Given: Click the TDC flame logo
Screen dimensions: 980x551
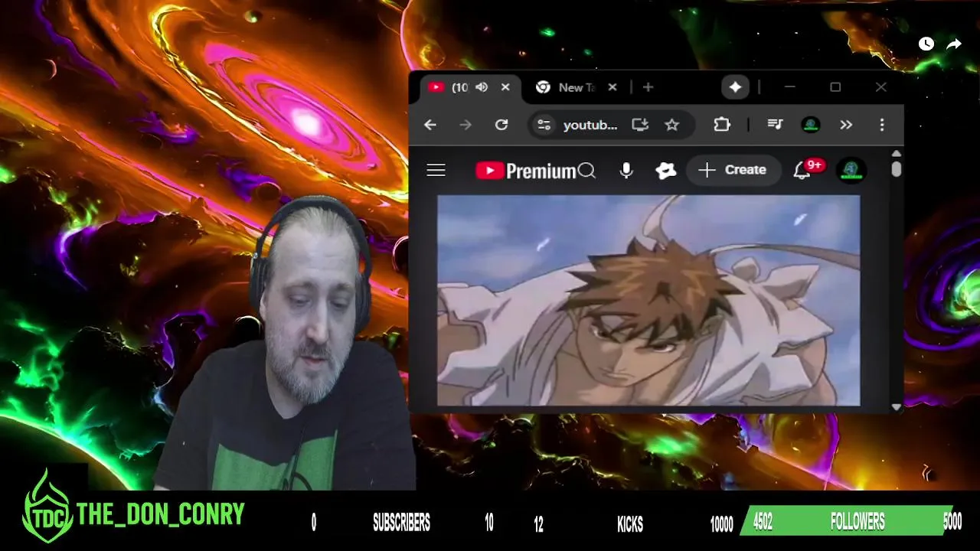Looking at the screenshot, I should click(47, 508).
